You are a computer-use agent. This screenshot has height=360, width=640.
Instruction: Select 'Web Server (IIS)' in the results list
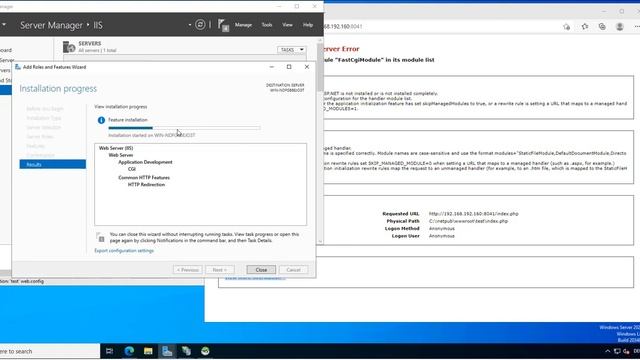[x=116, y=148]
